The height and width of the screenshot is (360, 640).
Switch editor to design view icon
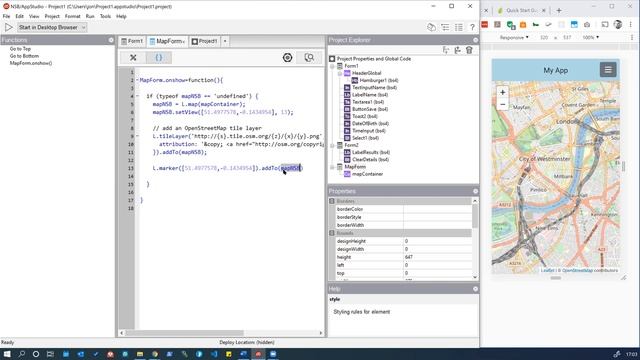133,58
